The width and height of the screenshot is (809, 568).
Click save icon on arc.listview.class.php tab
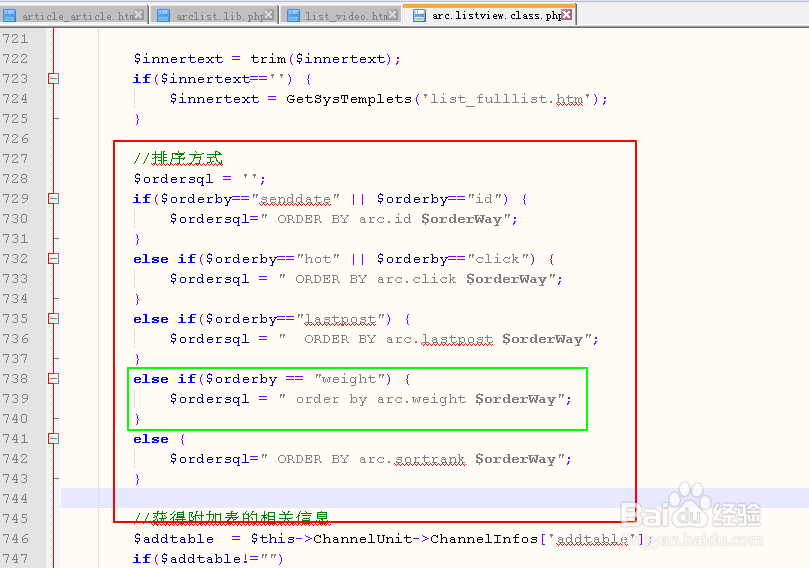point(419,15)
